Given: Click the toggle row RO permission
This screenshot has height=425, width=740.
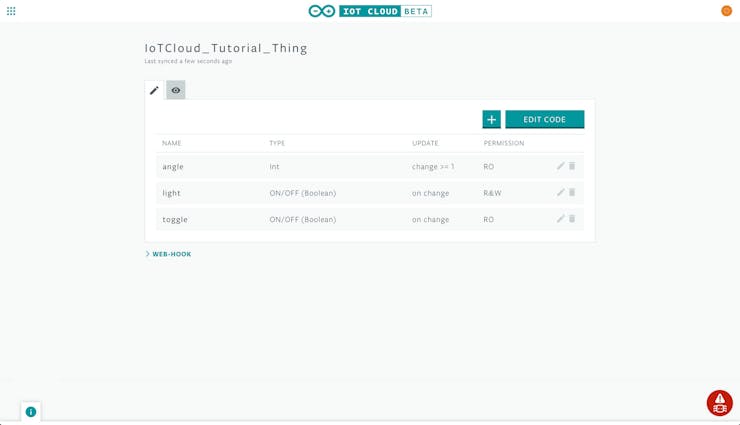Looking at the screenshot, I should click(488, 219).
